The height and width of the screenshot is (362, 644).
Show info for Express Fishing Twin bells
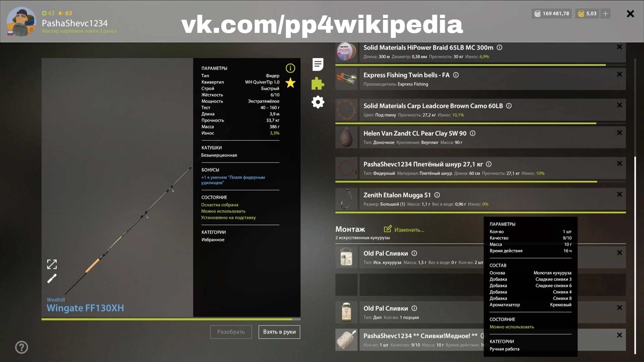pyautogui.click(x=455, y=75)
